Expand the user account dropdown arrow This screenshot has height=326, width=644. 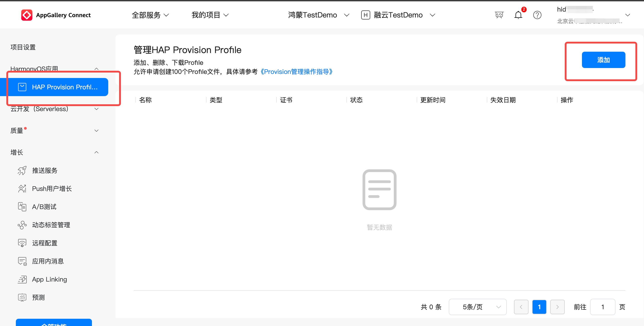627,15
